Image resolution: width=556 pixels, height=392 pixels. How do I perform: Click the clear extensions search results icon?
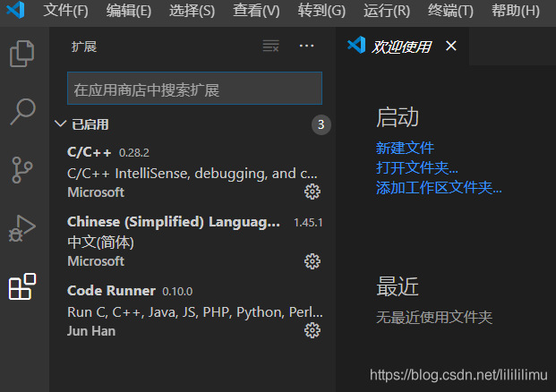pyautogui.click(x=270, y=47)
